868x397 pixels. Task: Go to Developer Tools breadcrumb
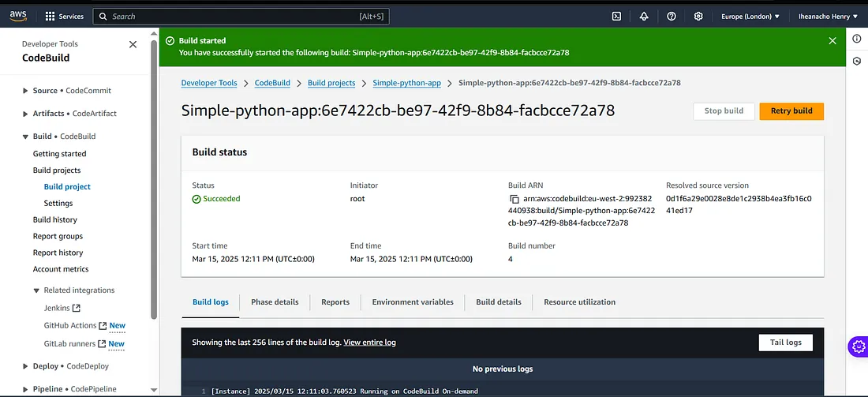tap(209, 83)
